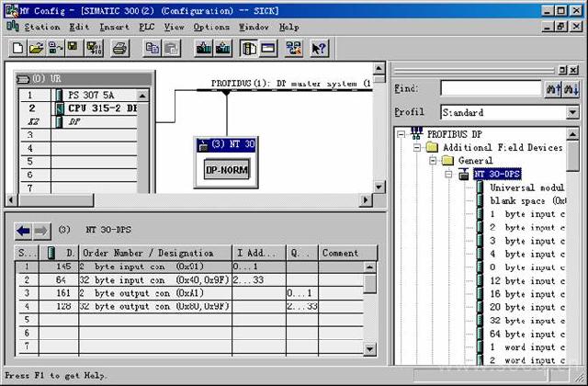Toggle the hardware catalog view button
This screenshot has width=588, height=386.
click(248, 48)
